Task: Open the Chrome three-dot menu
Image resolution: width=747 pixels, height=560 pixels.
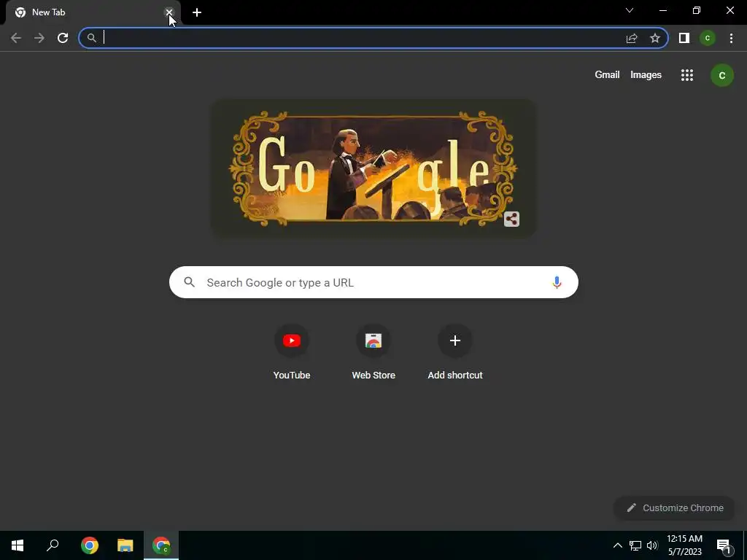Action: [x=731, y=38]
